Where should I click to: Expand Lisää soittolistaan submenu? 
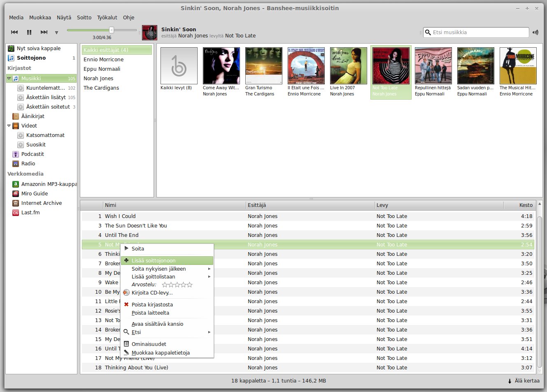click(167, 277)
